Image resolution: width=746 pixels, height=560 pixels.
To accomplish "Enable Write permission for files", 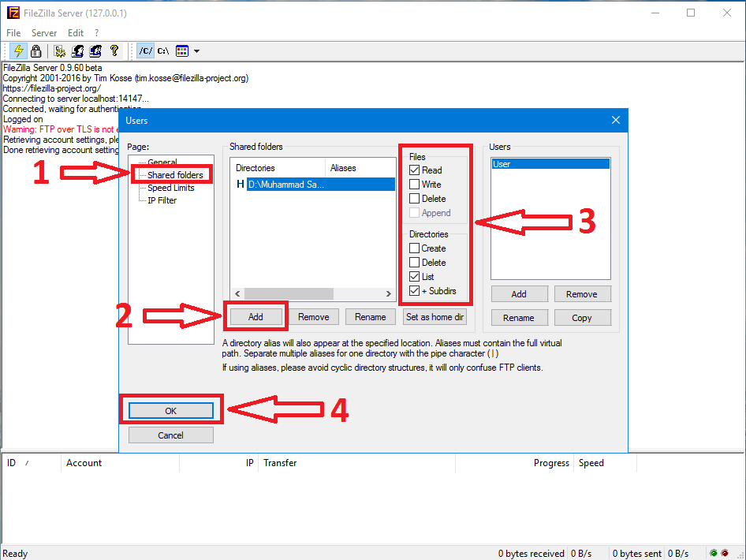I will [x=416, y=184].
